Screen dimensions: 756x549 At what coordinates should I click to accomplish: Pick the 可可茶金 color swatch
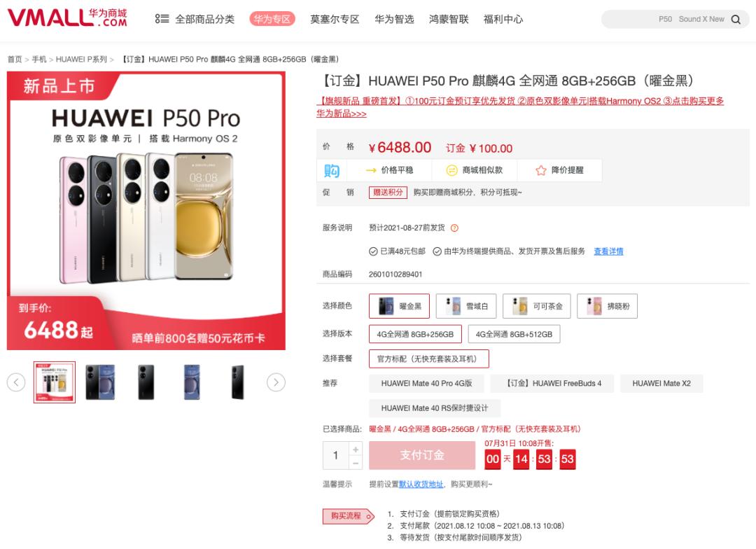tap(537, 306)
